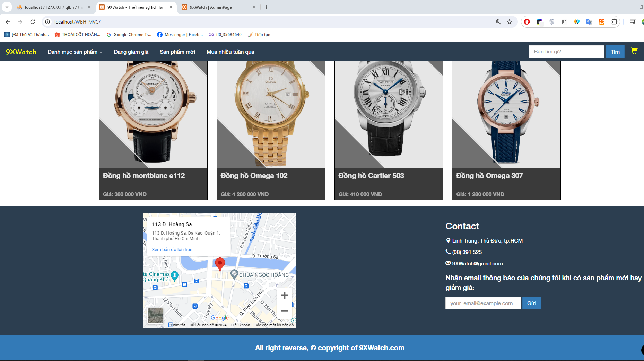Submit email with the Gửi button
Viewport: 644px width, 361px height.
click(532, 303)
